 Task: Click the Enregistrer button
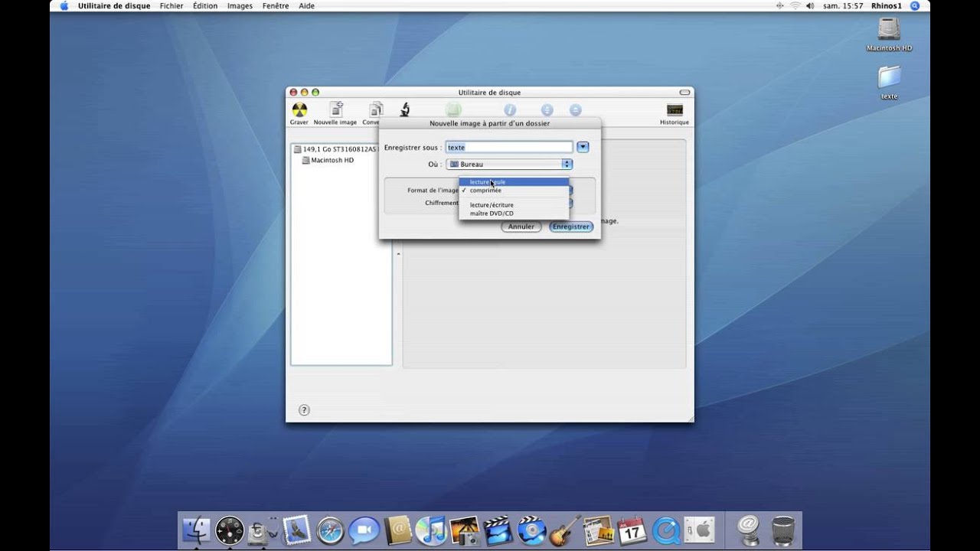571,227
